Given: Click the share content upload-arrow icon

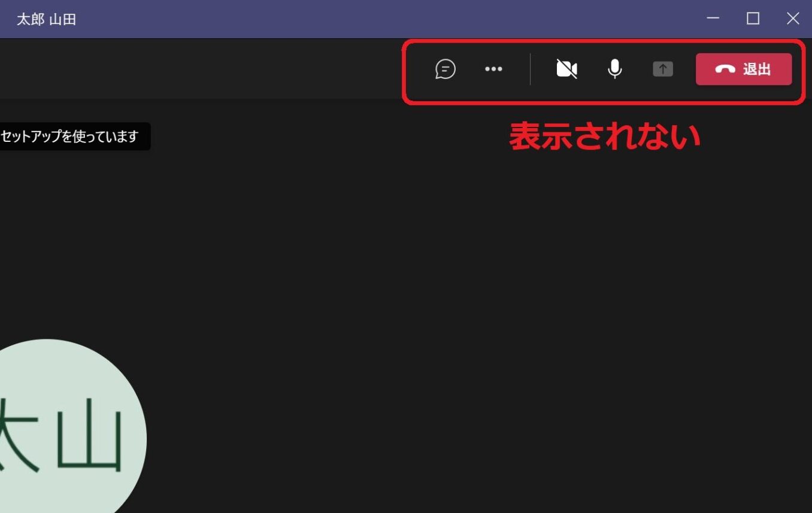Looking at the screenshot, I should coord(663,69).
